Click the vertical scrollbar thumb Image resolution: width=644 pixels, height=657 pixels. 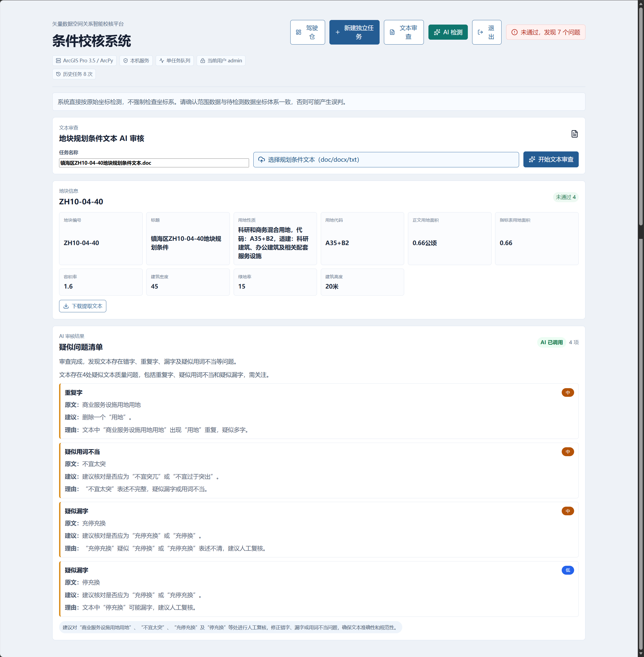coord(640,117)
